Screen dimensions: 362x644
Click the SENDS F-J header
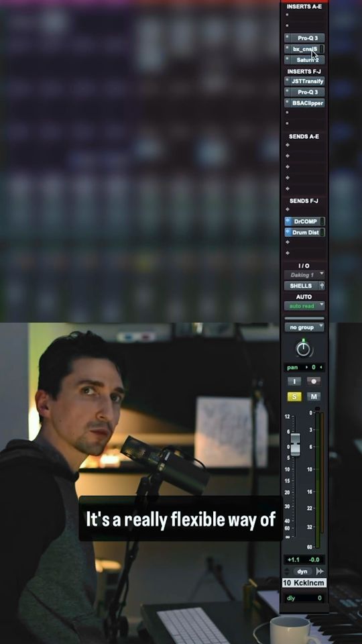click(304, 201)
